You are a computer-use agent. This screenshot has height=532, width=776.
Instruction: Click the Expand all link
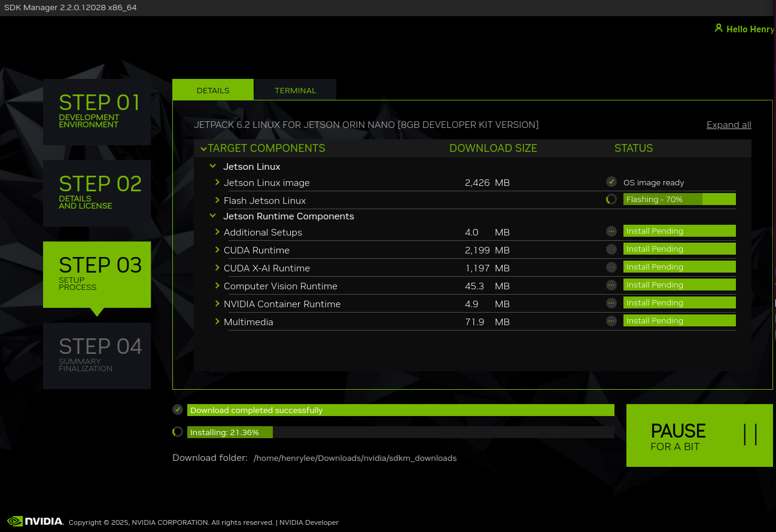point(729,125)
